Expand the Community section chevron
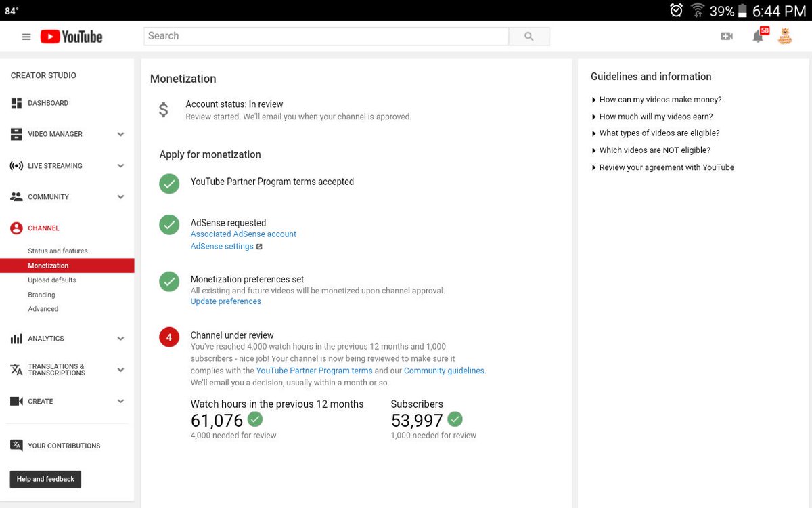This screenshot has height=508, width=812. [x=120, y=197]
